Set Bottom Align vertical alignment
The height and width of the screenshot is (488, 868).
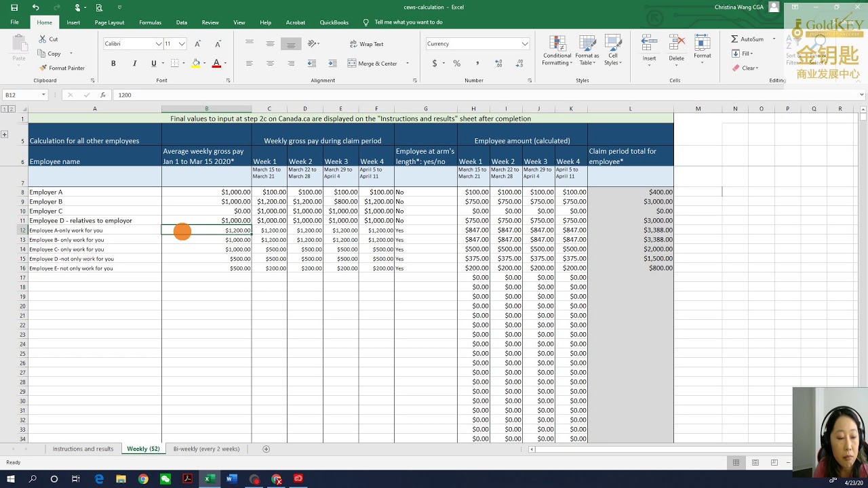[x=291, y=43]
